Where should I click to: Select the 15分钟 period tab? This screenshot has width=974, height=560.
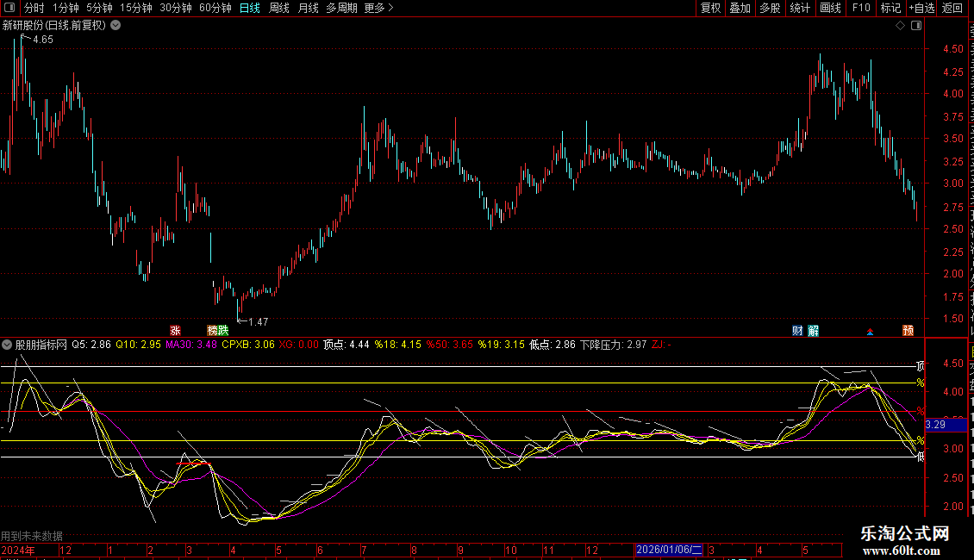[136, 8]
